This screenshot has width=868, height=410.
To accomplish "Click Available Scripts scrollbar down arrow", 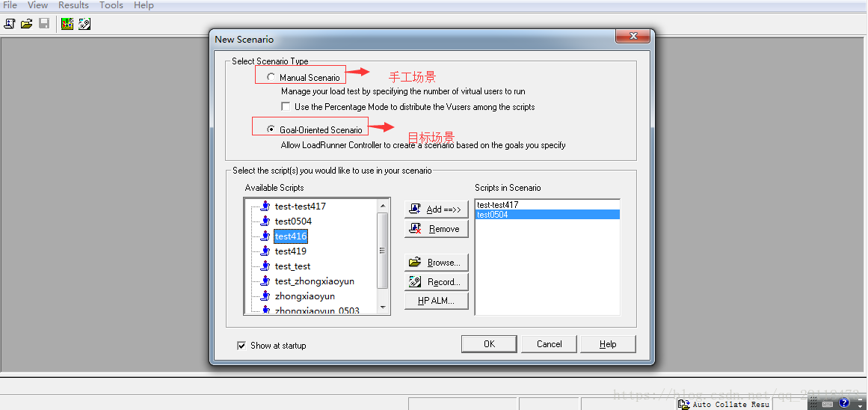I will coord(383,307).
